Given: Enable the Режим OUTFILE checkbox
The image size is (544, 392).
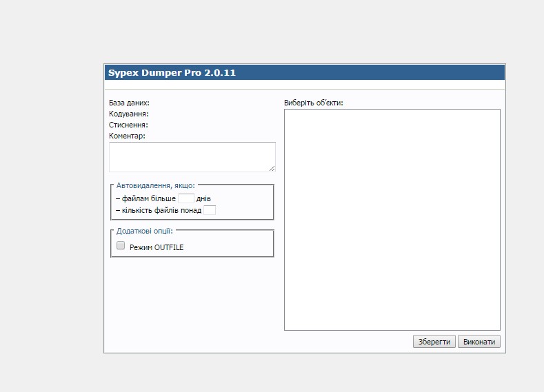Looking at the screenshot, I should [x=121, y=245].
